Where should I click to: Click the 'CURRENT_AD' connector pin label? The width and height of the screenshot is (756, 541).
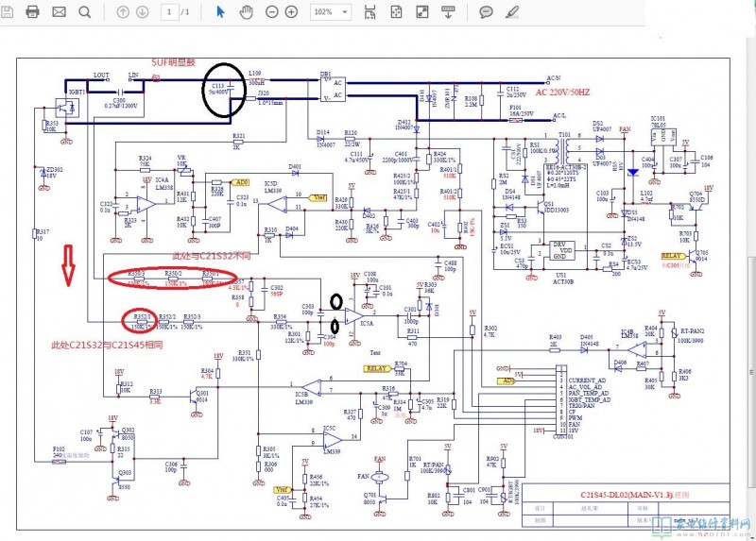(x=587, y=380)
